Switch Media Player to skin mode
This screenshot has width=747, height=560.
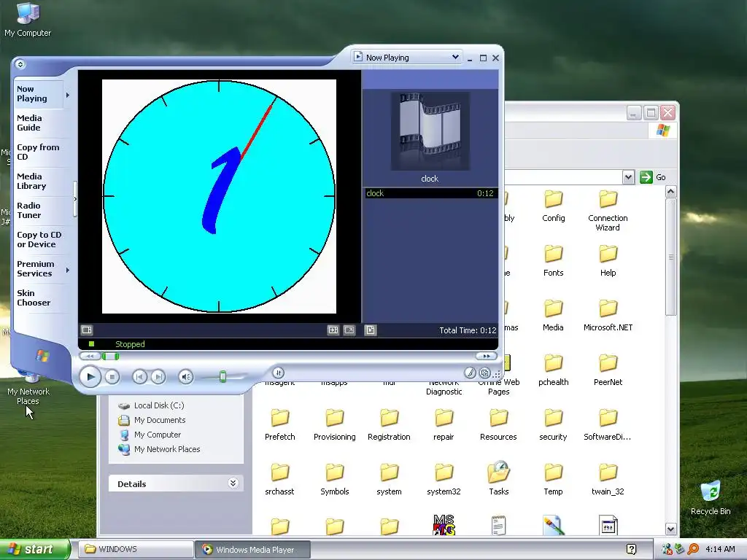[x=484, y=373]
